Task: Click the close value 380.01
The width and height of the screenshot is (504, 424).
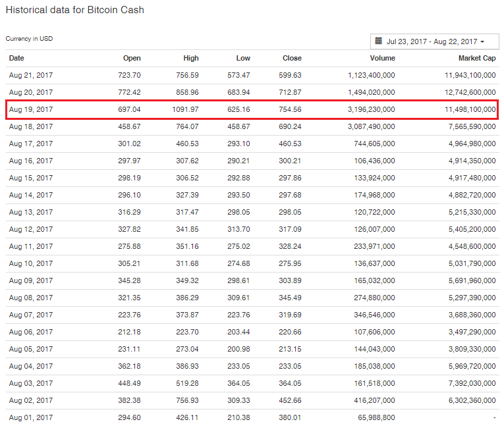Action: pyautogui.click(x=290, y=417)
